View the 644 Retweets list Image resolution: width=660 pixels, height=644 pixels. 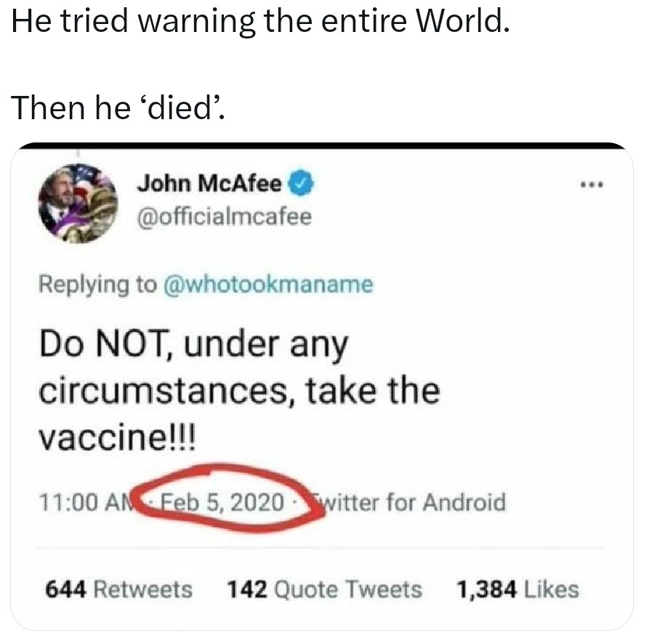tap(119, 589)
